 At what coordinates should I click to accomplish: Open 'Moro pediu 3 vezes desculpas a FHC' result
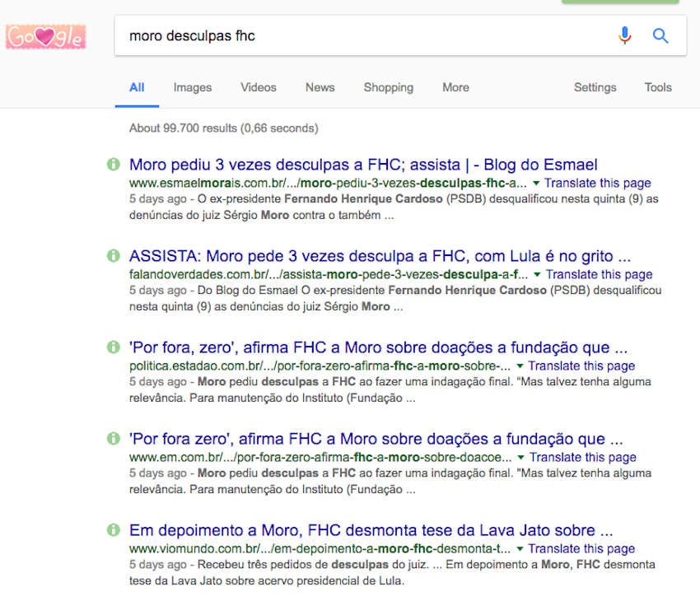click(x=363, y=165)
